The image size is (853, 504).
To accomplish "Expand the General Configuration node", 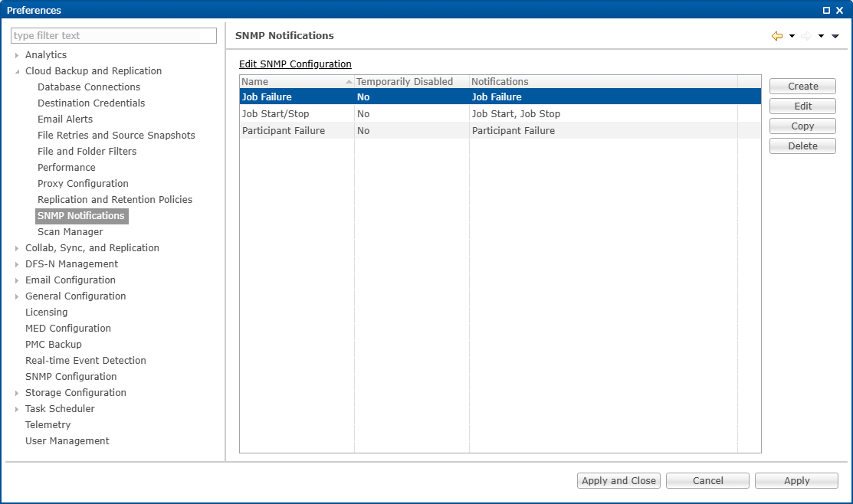I will (17, 297).
